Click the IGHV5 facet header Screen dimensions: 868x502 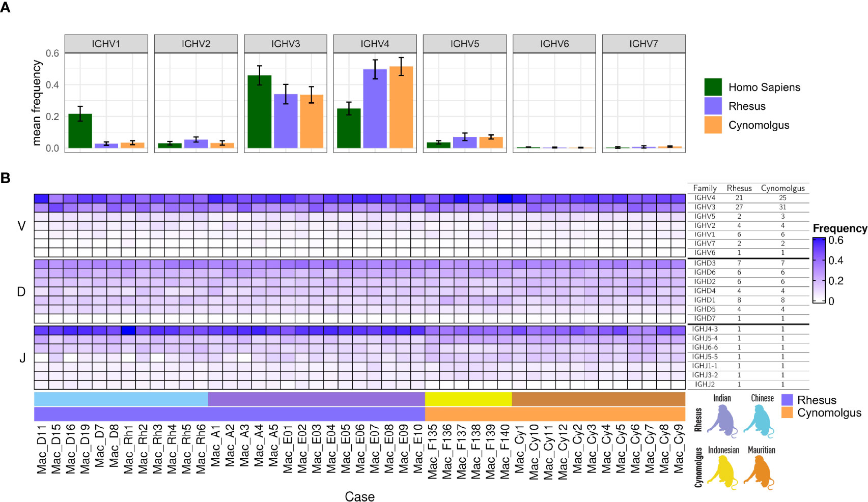click(465, 44)
